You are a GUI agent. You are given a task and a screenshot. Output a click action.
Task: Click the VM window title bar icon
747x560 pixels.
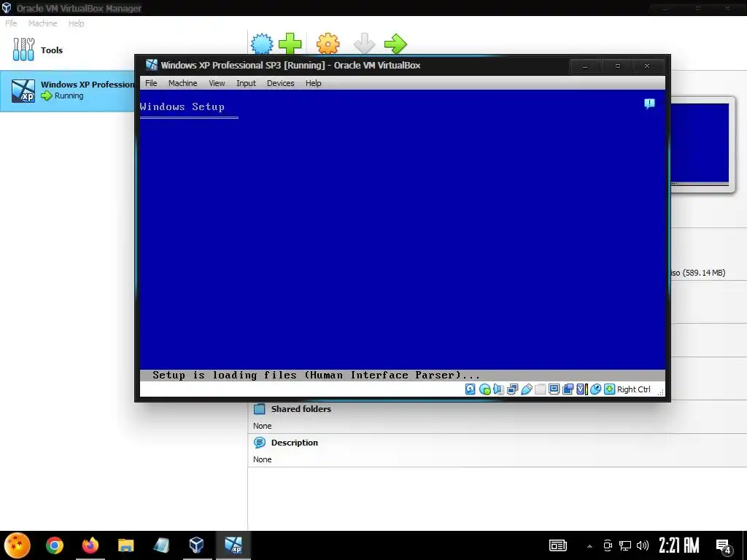click(x=152, y=65)
